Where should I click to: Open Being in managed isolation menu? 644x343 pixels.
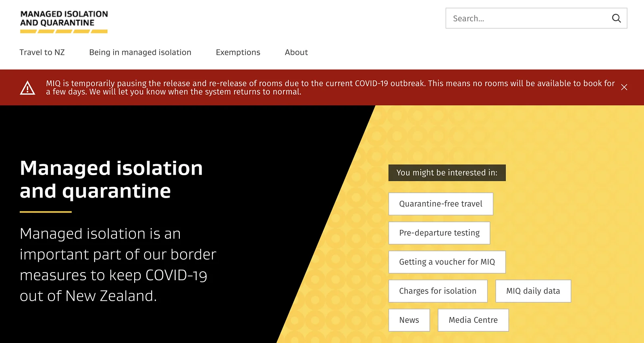tap(140, 52)
